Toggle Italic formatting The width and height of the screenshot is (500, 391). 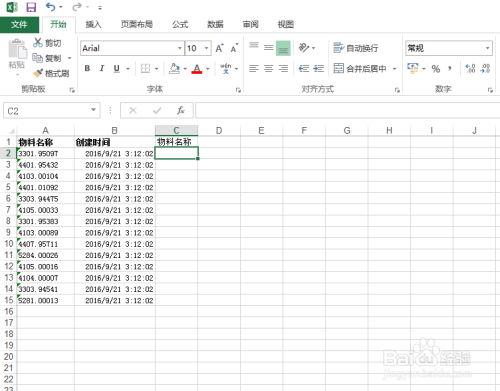[102, 68]
